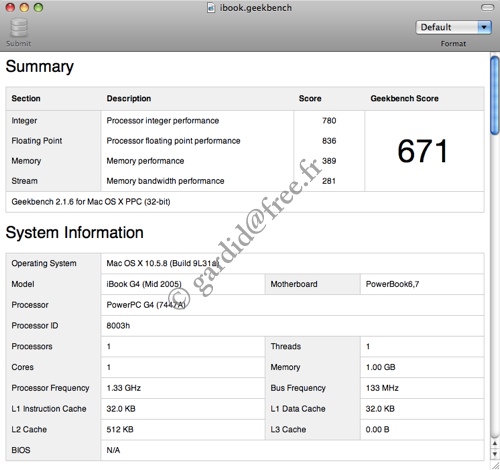Click the ibook.geekbench document icon in title bar
Image resolution: width=500 pixels, height=470 pixels.
pos(211,8)
